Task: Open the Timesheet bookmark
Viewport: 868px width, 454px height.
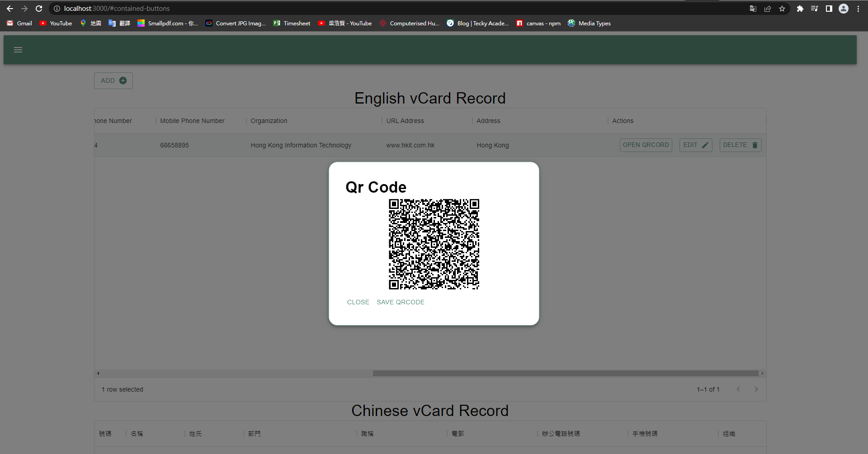Action: tap(292, 23)
